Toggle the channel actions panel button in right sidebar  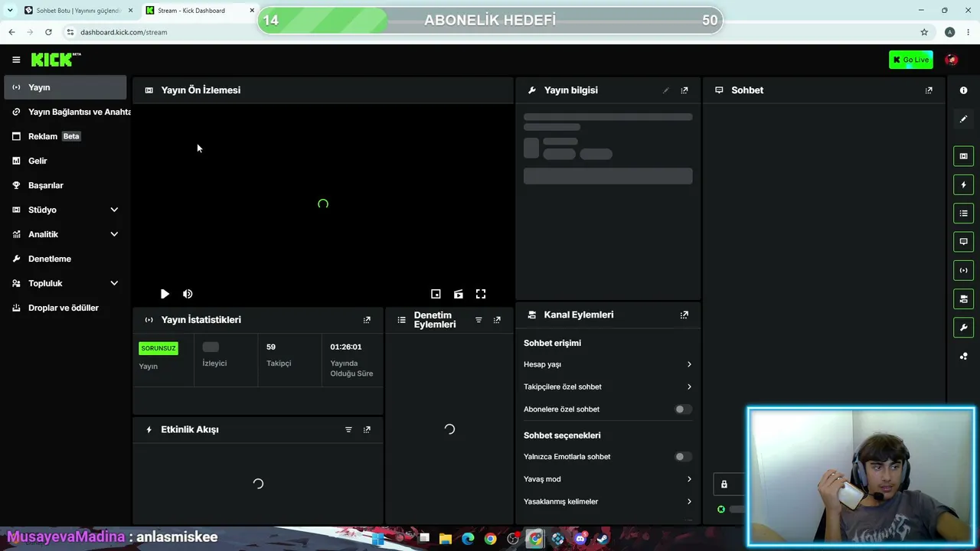point(963,298)
